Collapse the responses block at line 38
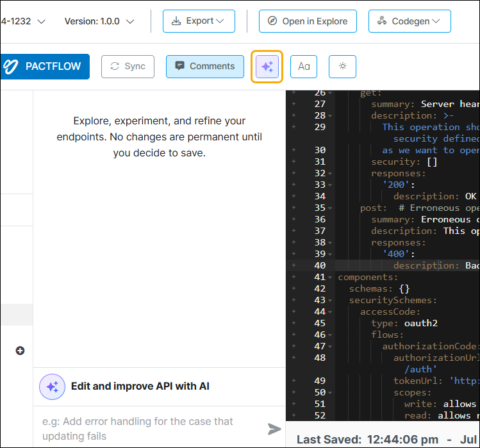The width and height of the screenshot is (480, 448). (330, 243)
